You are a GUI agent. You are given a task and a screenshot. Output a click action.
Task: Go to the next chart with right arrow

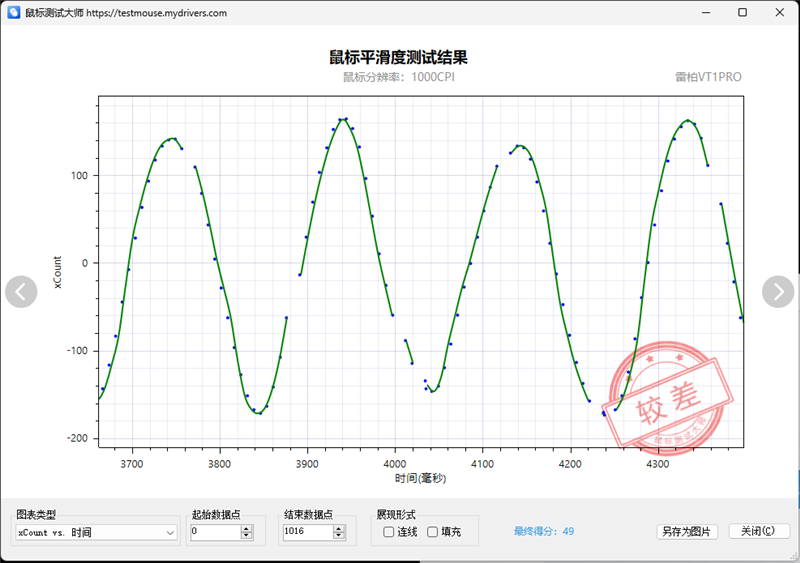click(778, 292)
